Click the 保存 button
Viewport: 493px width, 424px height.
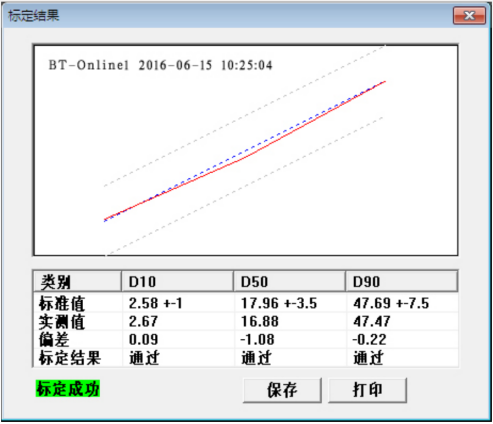coord(282,390)
